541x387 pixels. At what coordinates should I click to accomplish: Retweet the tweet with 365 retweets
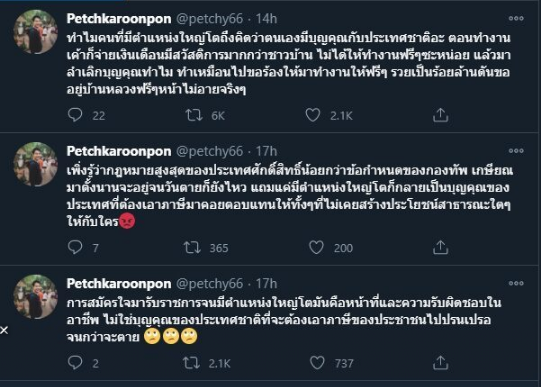click(x=192, y=247)
